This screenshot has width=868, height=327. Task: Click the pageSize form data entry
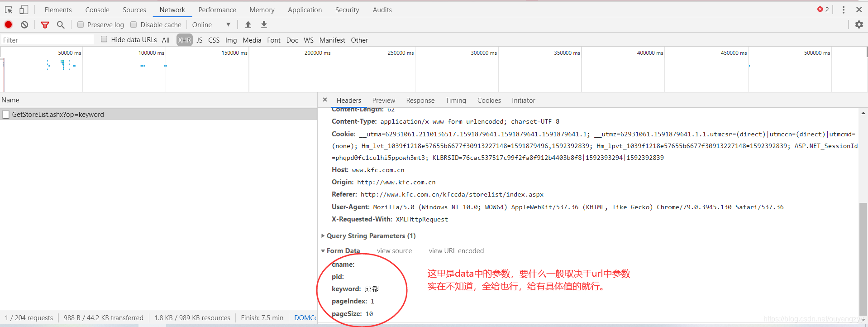[x=353, y=314]
